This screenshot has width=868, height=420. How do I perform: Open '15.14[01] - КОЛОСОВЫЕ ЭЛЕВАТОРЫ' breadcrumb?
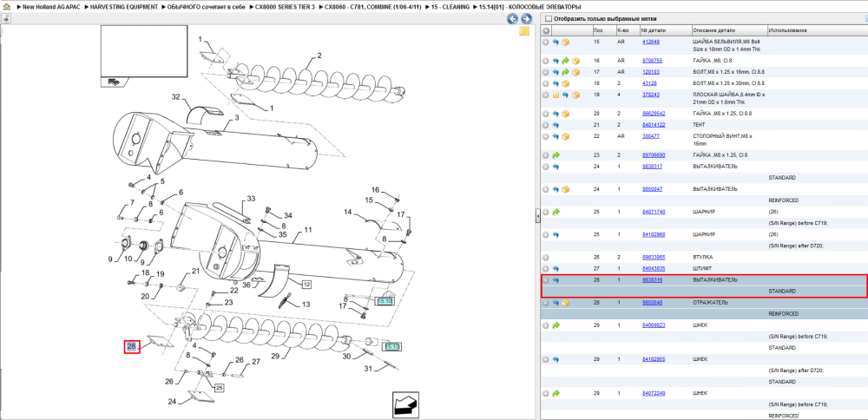[530, 7]
